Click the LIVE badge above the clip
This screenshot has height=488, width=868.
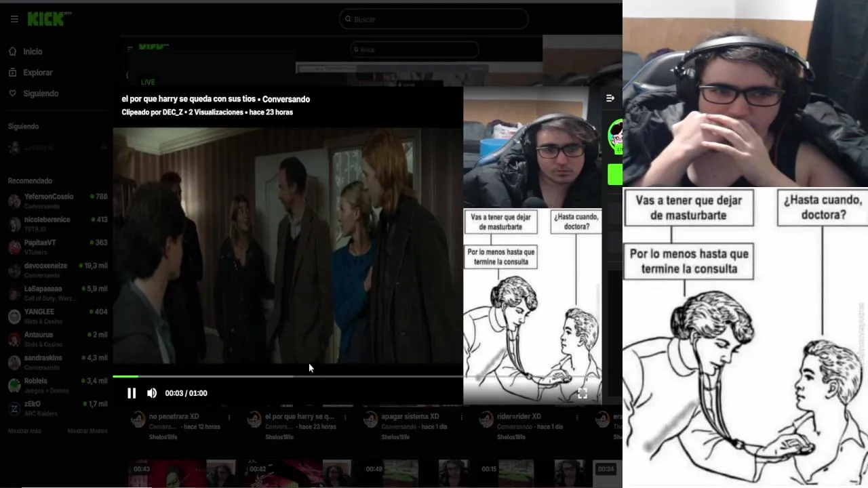[x=148, y=82]
